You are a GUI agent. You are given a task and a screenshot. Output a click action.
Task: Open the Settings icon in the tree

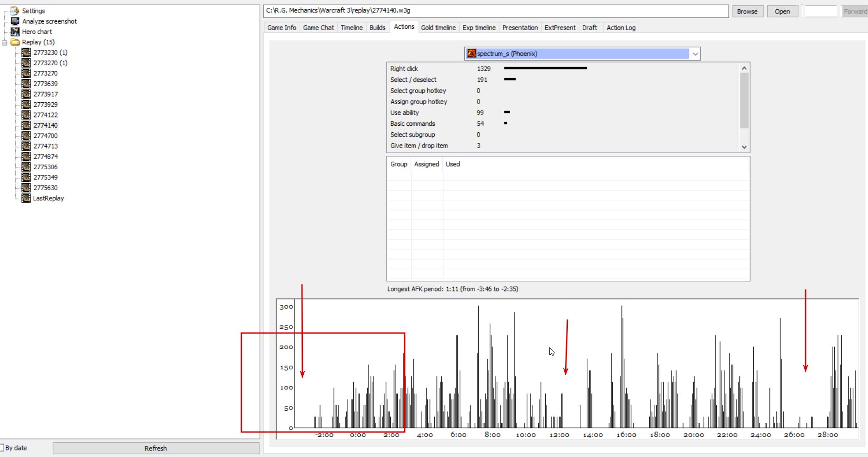[x=15, y=11]
